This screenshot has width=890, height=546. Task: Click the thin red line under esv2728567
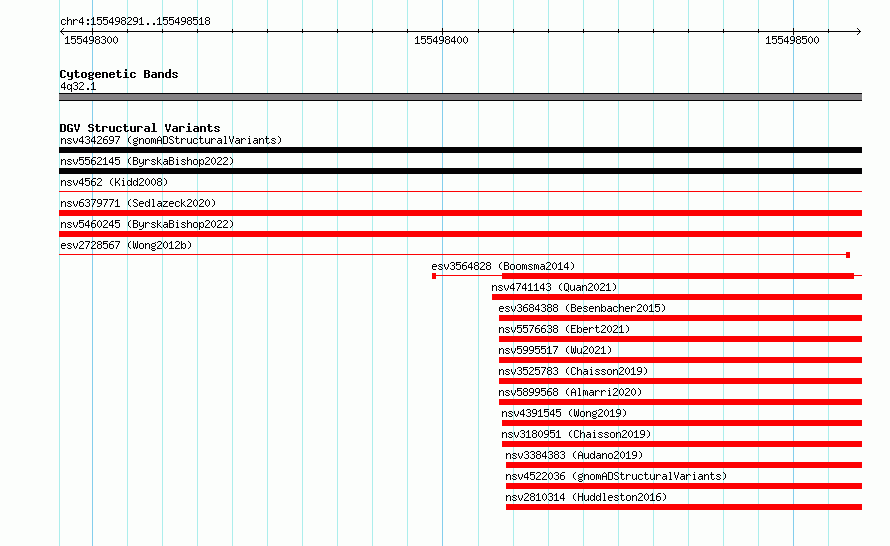[453, 255]
